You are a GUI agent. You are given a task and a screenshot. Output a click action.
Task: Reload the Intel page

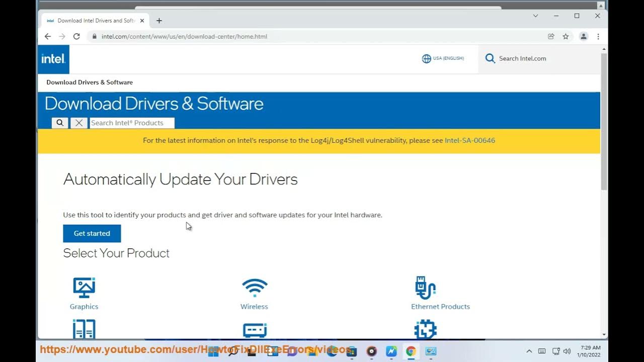[76, 36]
